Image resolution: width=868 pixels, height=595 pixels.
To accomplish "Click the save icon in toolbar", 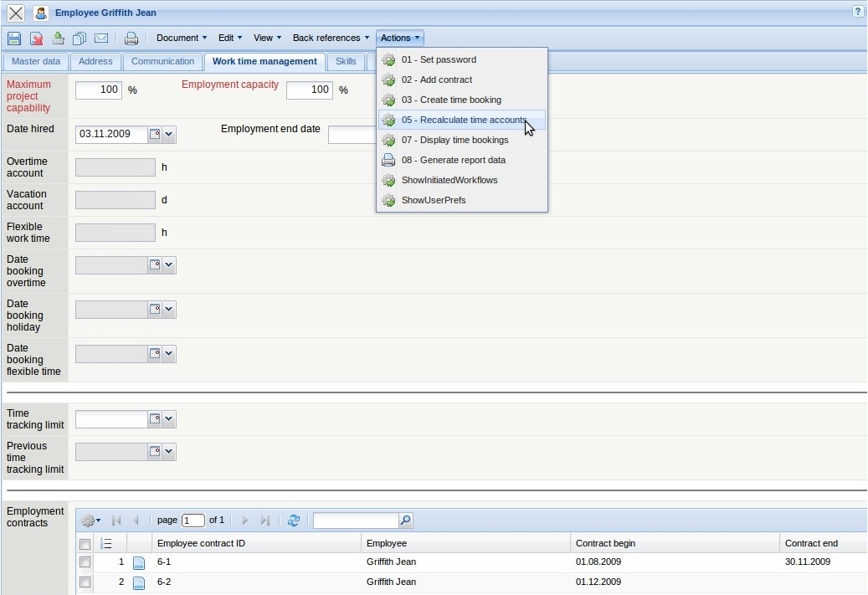I will (14, 38).
